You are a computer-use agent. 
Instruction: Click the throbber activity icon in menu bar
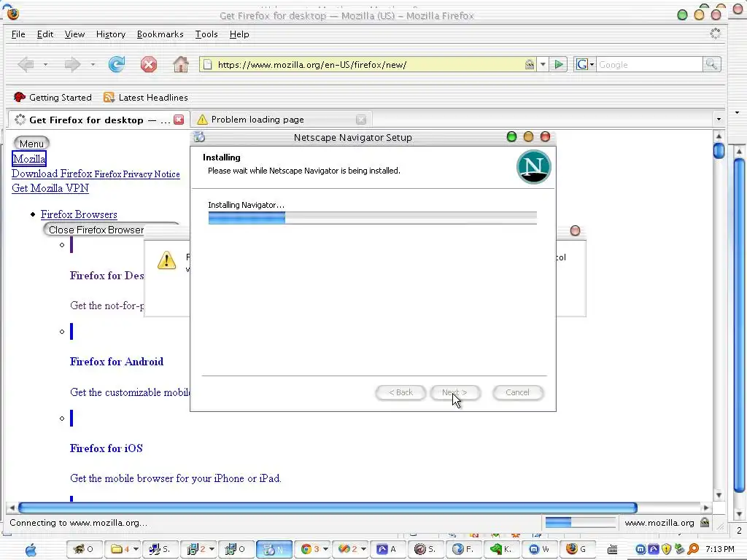point(715,34)
